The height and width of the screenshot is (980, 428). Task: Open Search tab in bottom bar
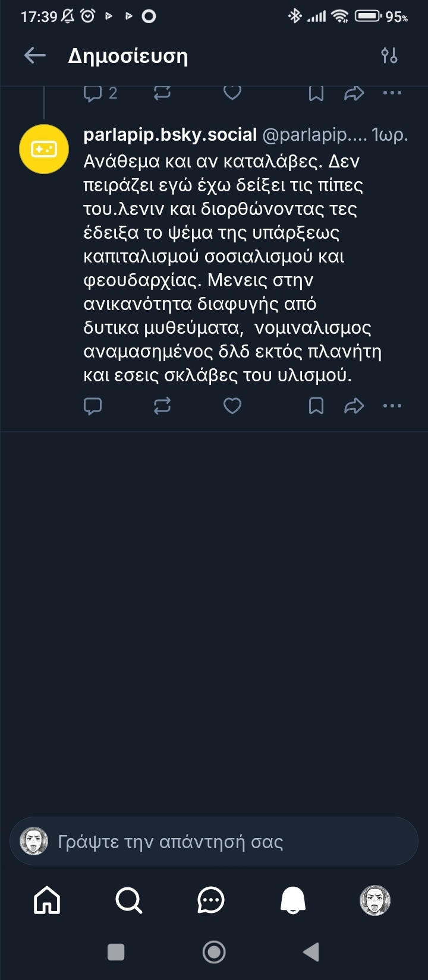tap(128, 900)
